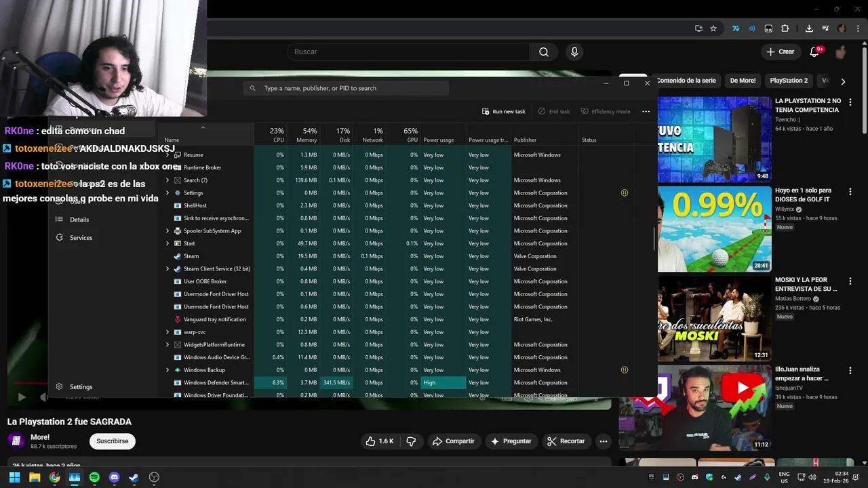
Task: Select the De More! filter chip
Action: point(743,81)
